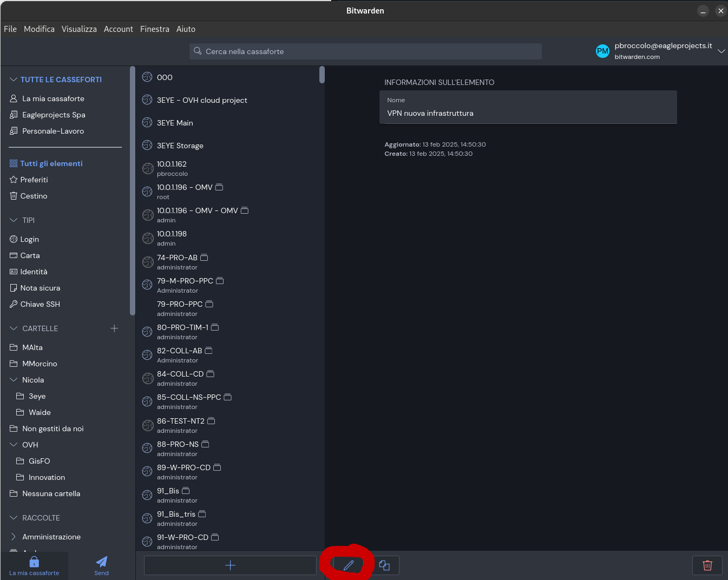Open the Visualizza menu

[79, 29]
